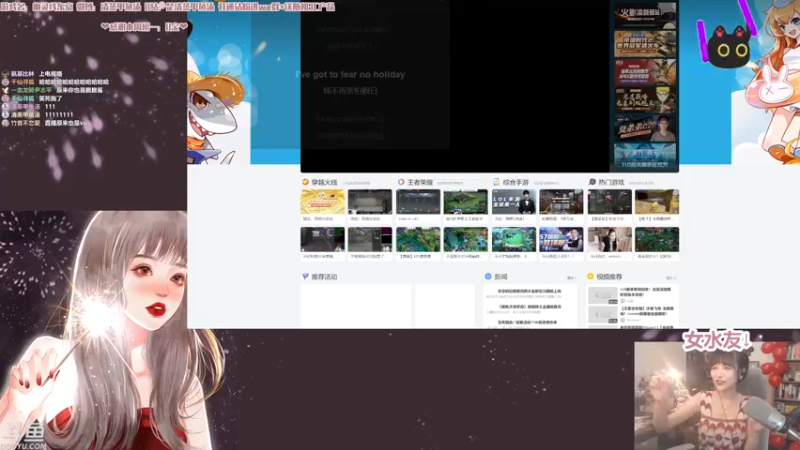Image resolution: width=800 pixels, height=450 pixels.
Task: Click the 热门游戏 section icon
Action: (592, 182)
